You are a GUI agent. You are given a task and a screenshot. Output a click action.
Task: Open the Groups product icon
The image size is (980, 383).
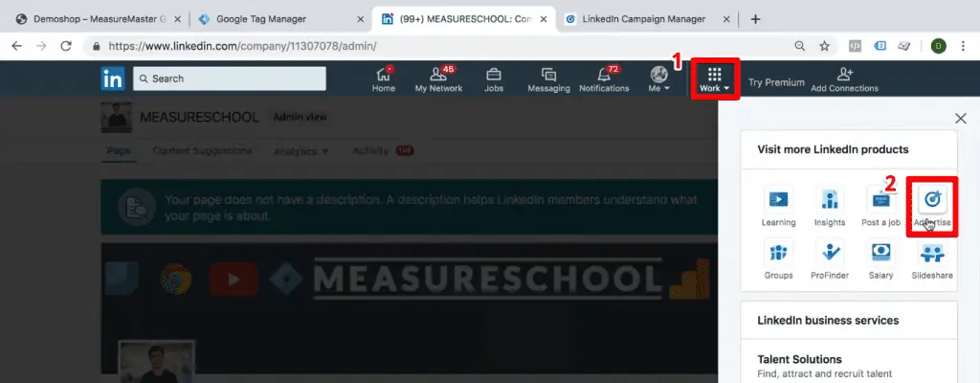778,259
